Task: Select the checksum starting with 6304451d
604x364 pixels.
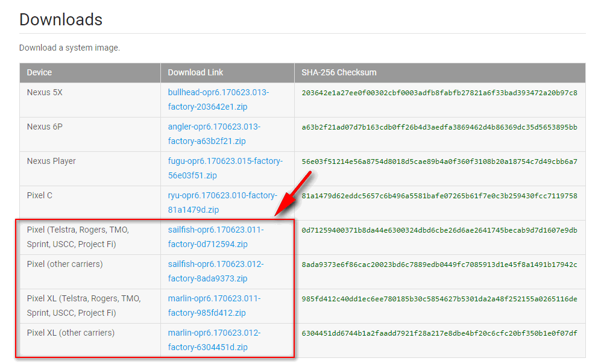Action: point(439,333)
